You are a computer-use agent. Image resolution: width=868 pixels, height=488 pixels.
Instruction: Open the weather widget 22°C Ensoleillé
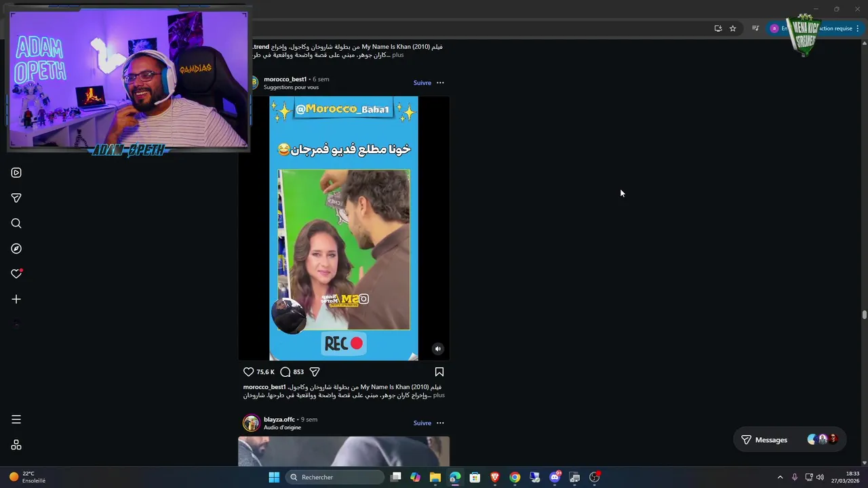click(x=27, y=477)
